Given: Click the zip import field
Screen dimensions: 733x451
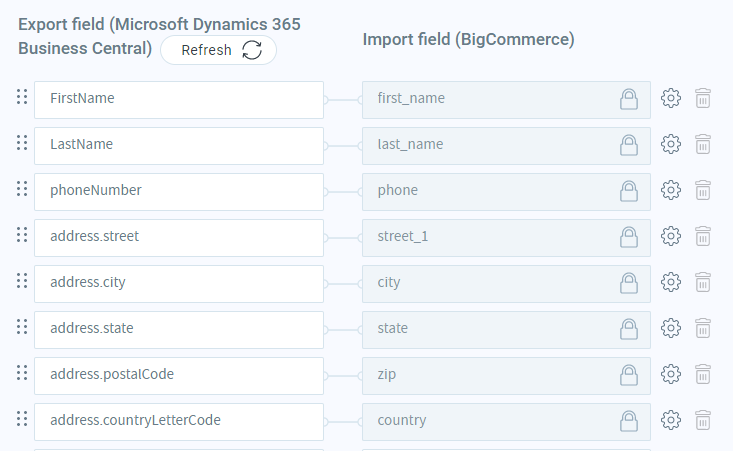Looking at the screenshot, I should 506,376.
